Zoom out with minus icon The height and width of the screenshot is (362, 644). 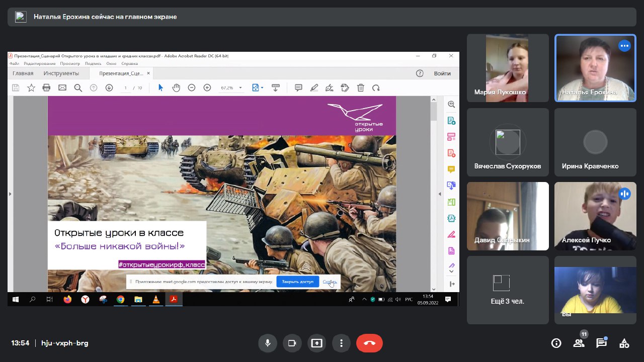coord(192,87)
